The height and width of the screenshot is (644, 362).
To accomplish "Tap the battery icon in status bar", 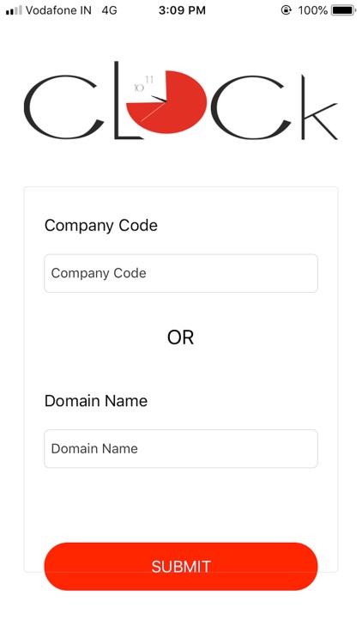I will point(343,10).
